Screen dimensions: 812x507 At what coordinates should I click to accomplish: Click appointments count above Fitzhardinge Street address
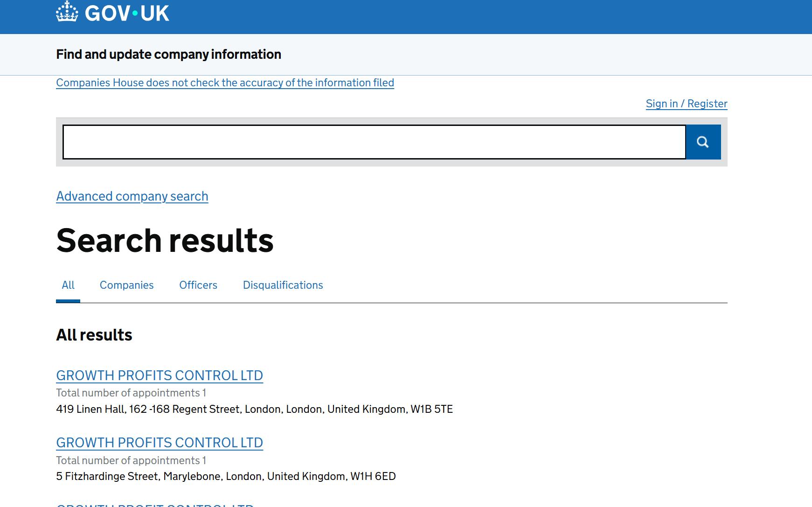(131, 460)
